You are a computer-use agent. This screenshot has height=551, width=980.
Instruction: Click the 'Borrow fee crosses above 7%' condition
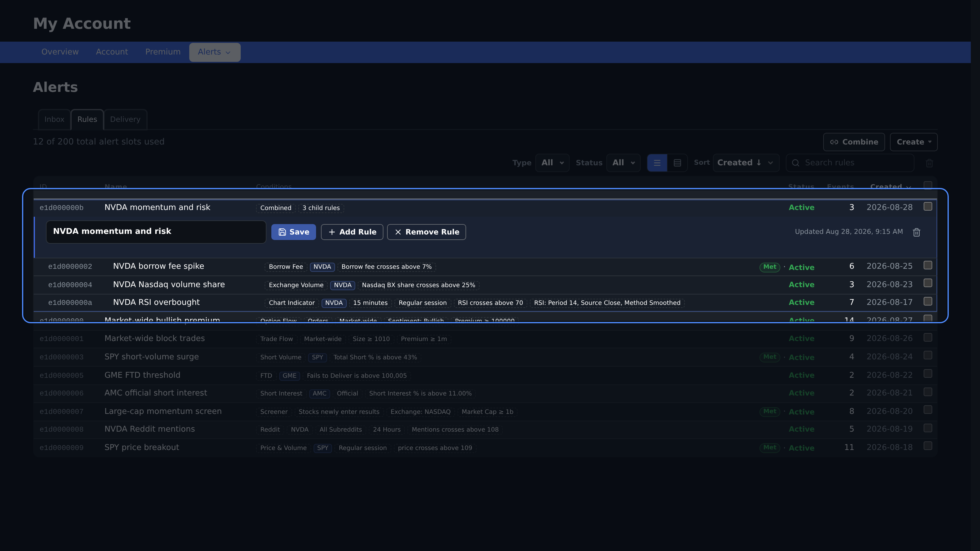pos(386,267)
